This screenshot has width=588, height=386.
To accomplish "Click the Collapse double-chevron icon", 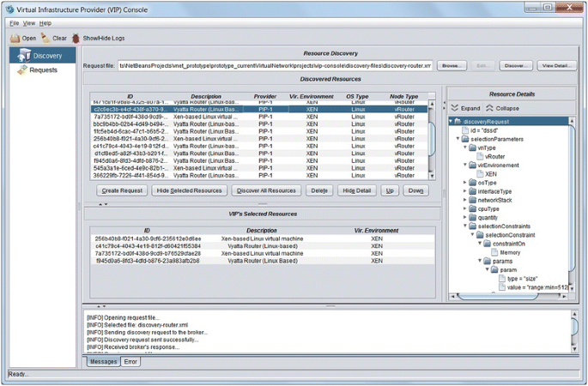I will 489,109.
